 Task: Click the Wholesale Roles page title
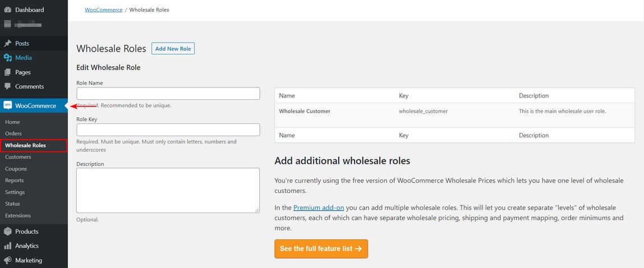click(111, 49)
